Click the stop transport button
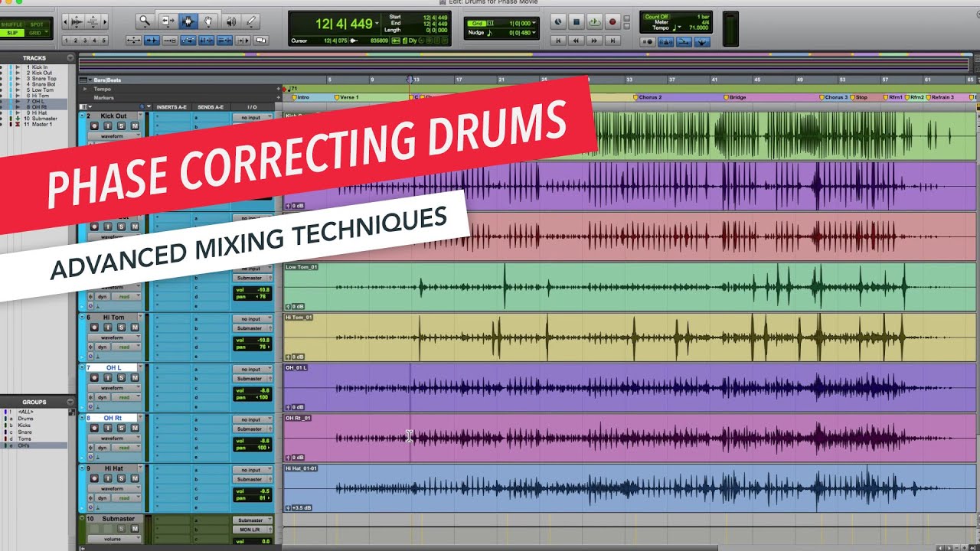Viewport: 980px width, 551px height. tap(577, 22)
